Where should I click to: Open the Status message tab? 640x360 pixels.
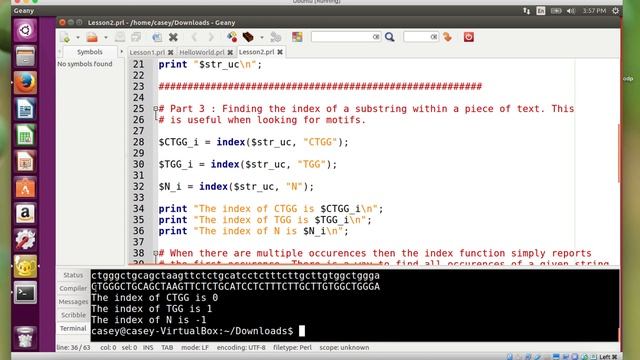coord(73,275)
